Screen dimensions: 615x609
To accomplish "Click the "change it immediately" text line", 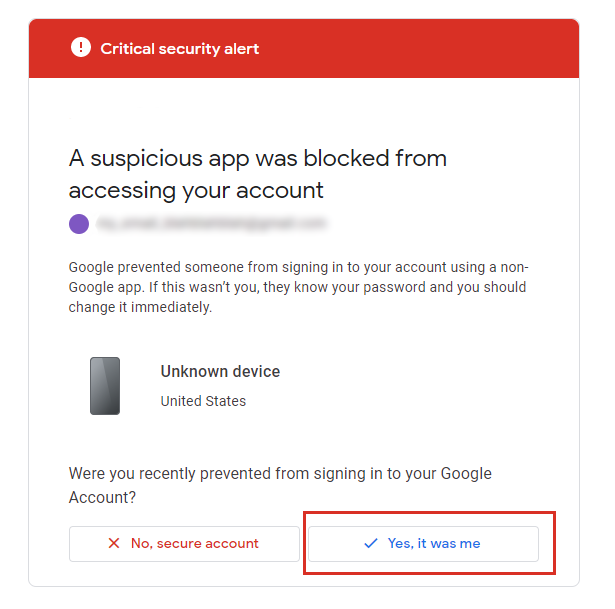I will coord(140,307).
